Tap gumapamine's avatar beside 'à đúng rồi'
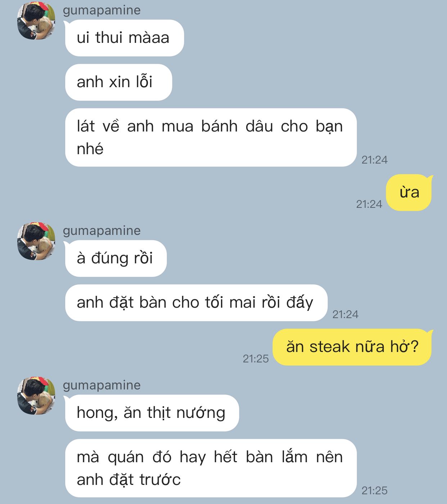The height and width of the screenshot is (504, 447). (x=36, y=241)
